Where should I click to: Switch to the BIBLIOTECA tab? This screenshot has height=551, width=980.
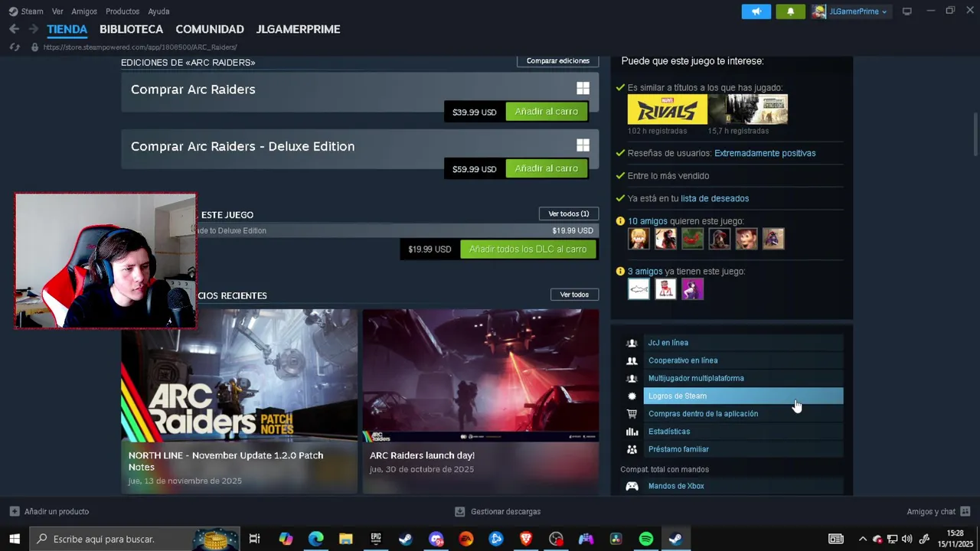pos(131,29)
